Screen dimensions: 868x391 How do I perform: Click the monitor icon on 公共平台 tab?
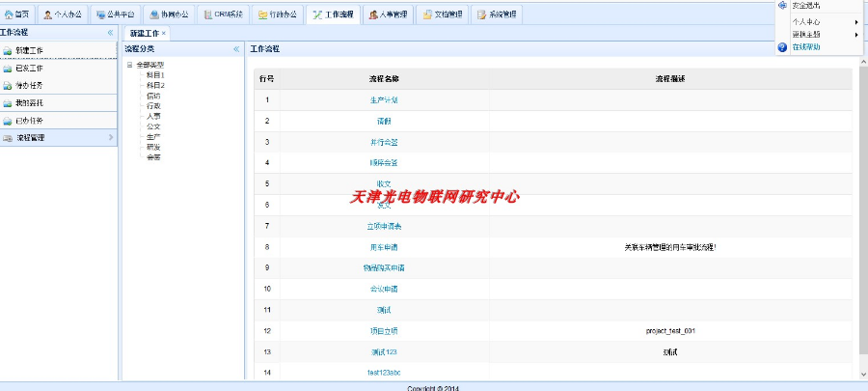pos(100,14)
